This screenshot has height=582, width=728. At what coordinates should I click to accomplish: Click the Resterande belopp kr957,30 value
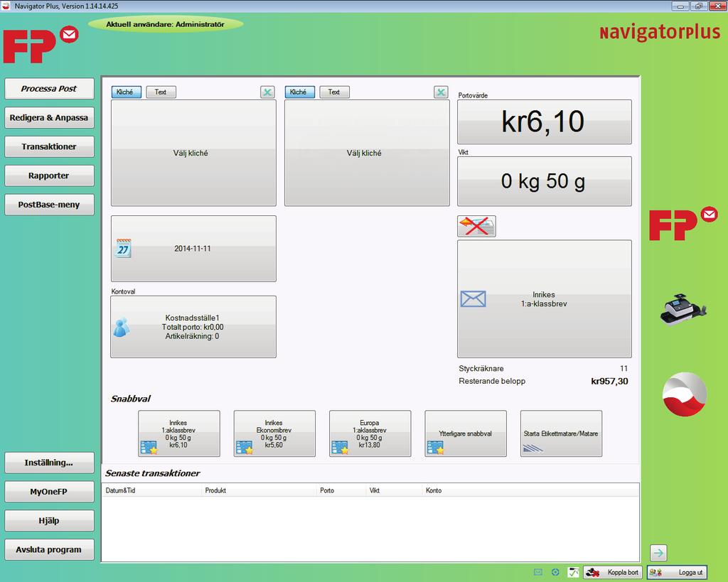pos(609,382)
